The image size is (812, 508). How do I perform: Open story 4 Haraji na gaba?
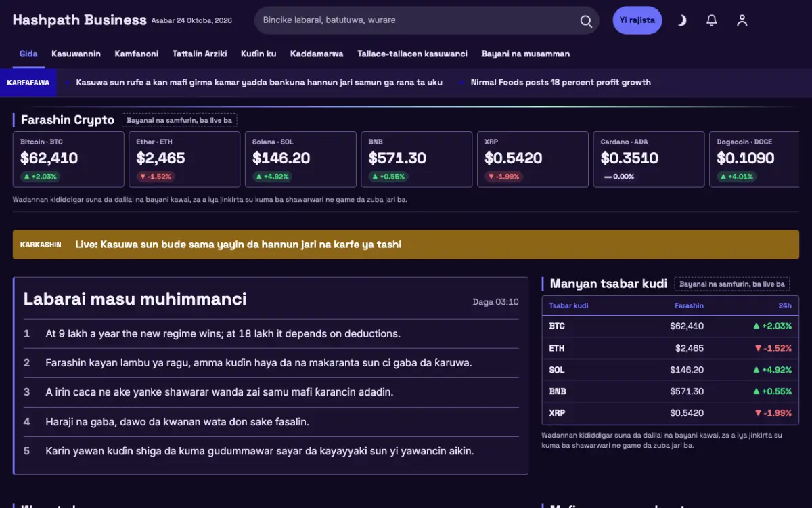(x=271, y=421)
